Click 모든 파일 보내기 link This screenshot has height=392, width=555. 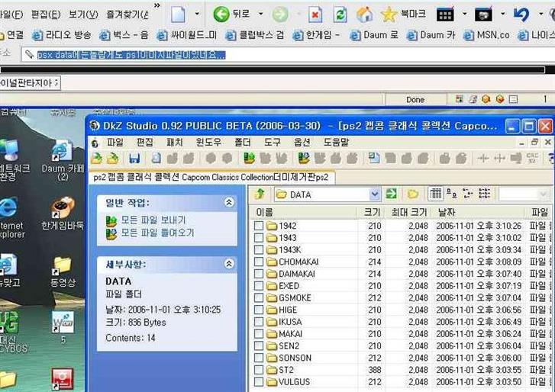click(153, 220)
